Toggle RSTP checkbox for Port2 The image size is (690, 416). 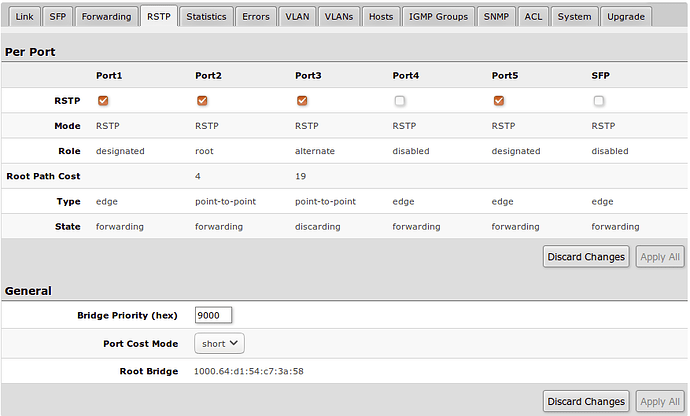[x=202, y=100]
